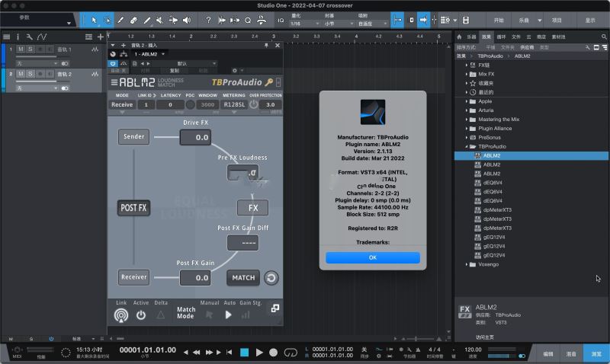Mute track 1 with M button
The height and width of the screenshot is (364, 610).
point(21,49)
